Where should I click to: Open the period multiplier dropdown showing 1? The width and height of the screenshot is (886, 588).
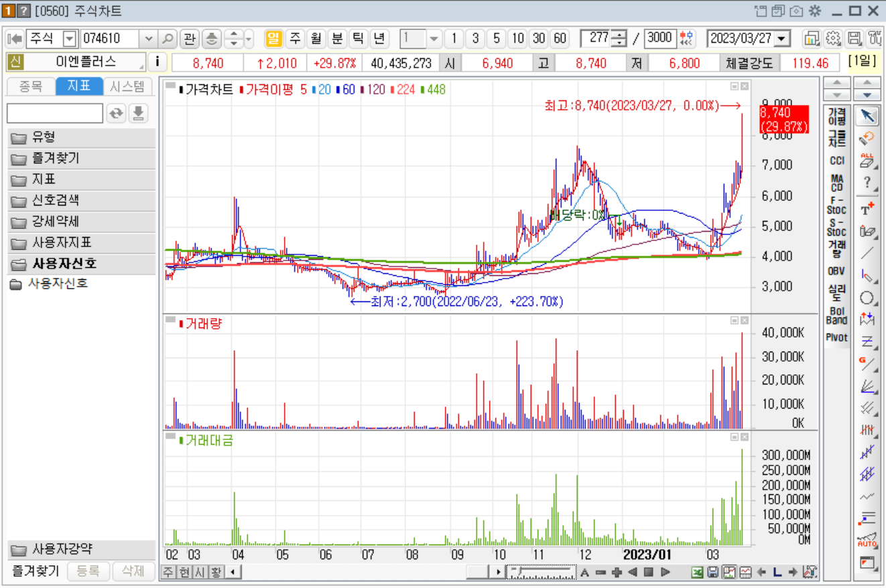pyautogui.click(x=434, y=39)
